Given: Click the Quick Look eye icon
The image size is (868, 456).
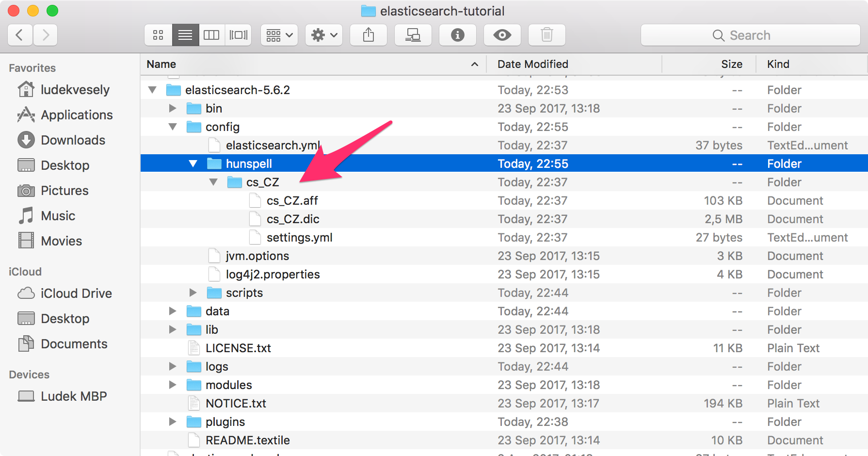Looking at the screenshot, I should coord(502,35).
